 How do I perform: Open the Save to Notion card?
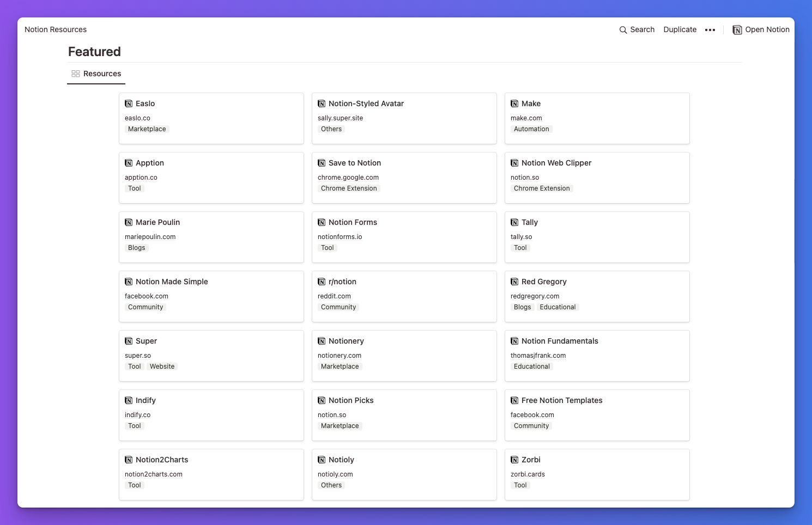404,178
